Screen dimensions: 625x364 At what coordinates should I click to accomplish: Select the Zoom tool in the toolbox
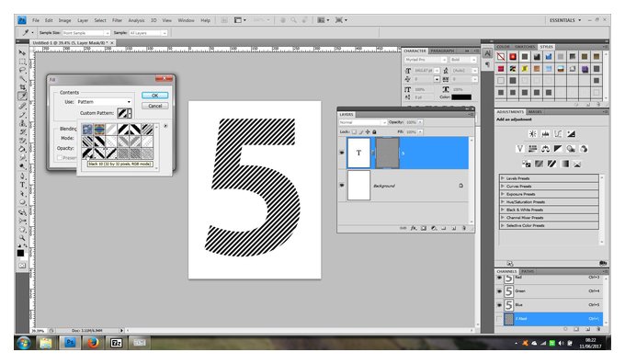pyautogui.click(x=22, y=238)
